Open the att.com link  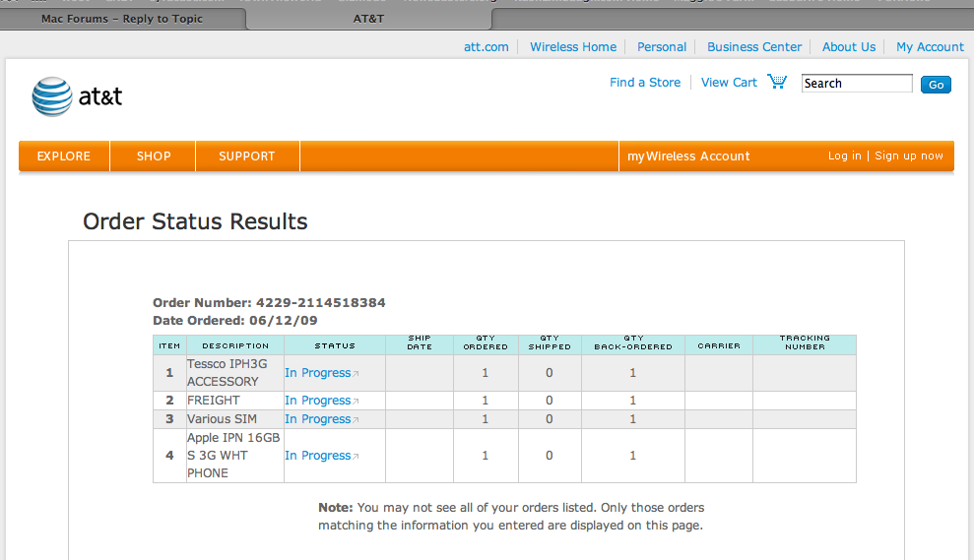tap(486, 46)
